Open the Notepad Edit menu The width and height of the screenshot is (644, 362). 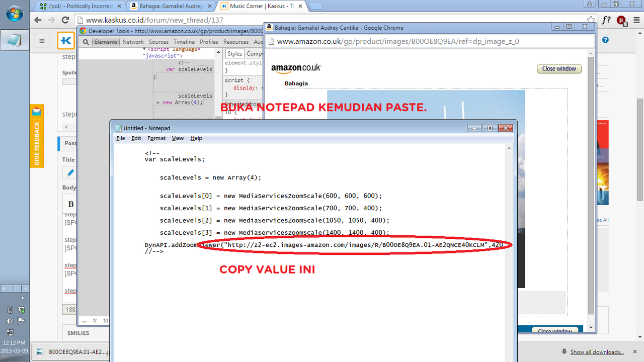click(136, 138)
